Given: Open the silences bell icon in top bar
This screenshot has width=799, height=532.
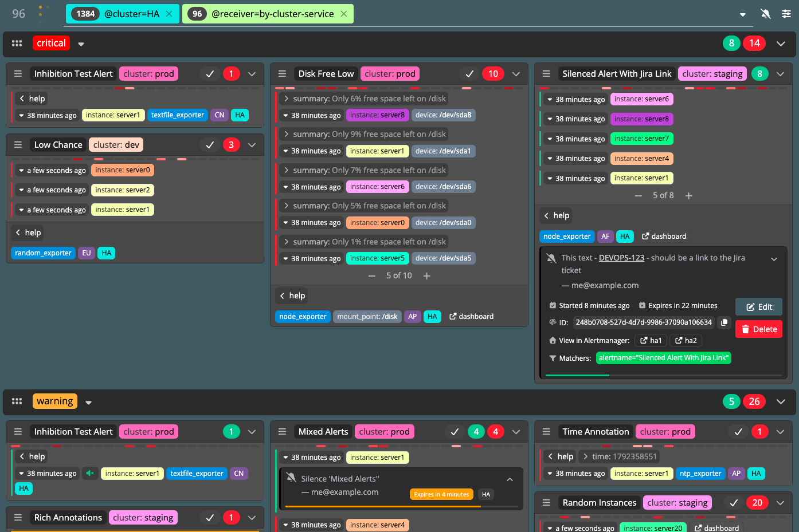Looking at the screenshot, I should pyautogui.click(x=766, y=14).
